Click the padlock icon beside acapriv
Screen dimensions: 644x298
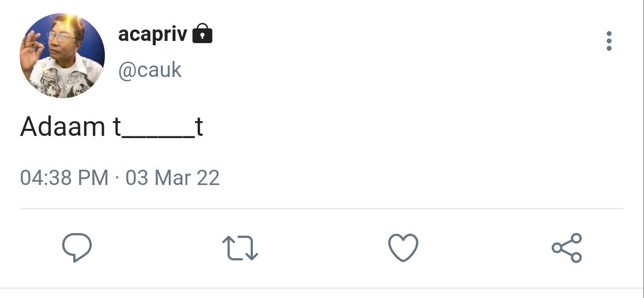(202, 33)
